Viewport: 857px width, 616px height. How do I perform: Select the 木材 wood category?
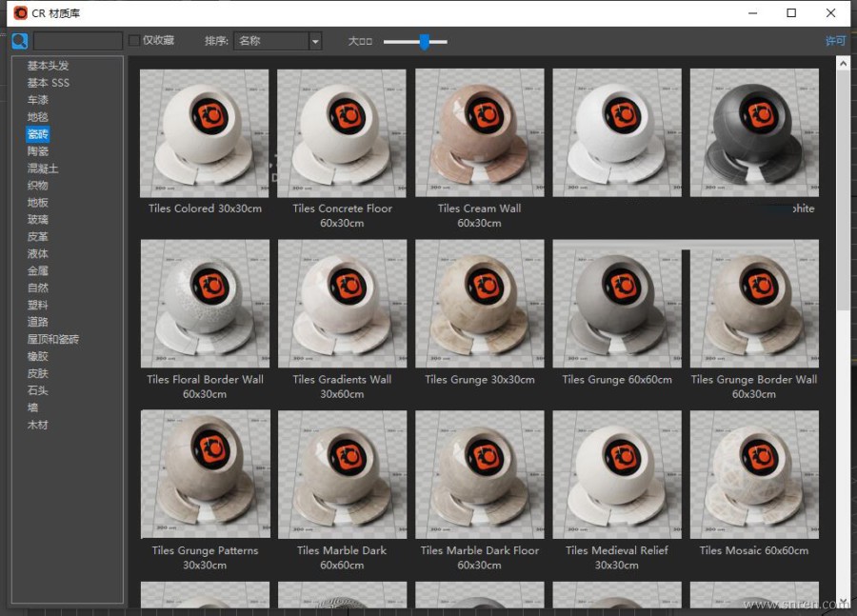[x=38, y=425]
